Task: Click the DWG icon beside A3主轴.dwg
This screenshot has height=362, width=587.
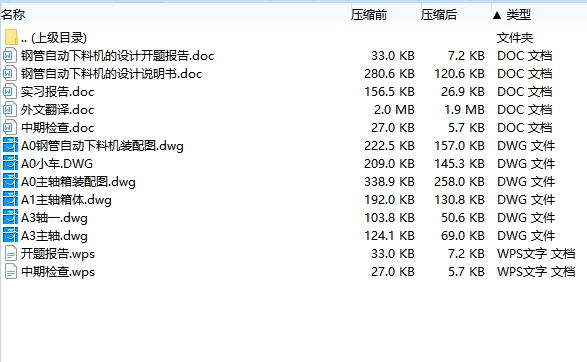Action: (10, 235)
